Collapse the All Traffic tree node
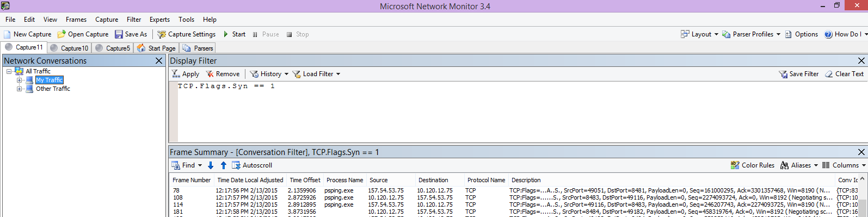Screen dimensions: 868x217 [x=9, y=71]
